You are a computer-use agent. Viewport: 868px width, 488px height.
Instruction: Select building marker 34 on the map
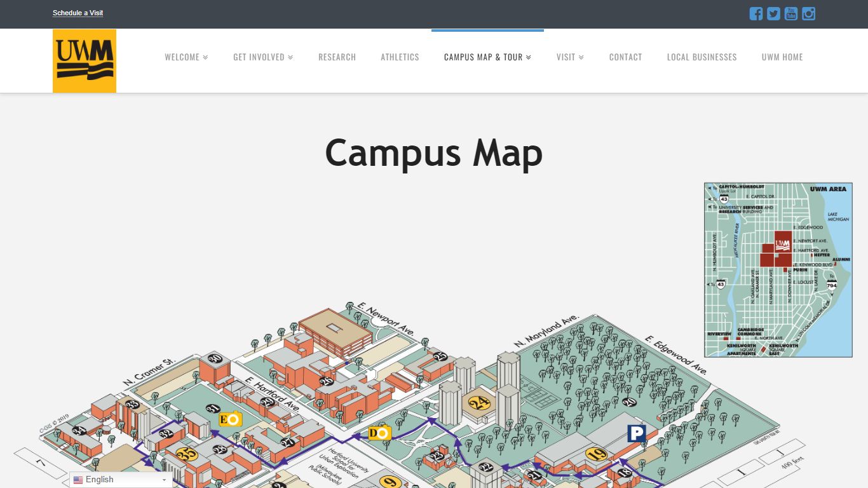[x=79, y=430]
